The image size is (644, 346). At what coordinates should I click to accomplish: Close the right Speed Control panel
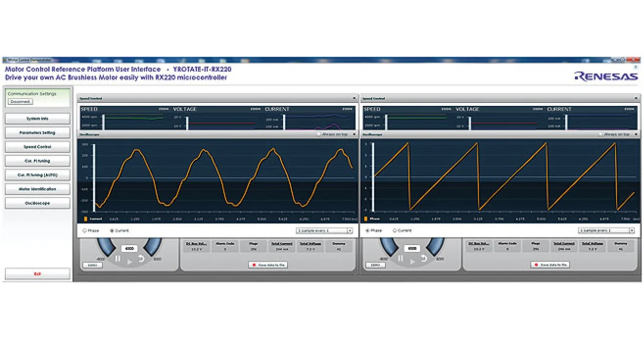click(637, 99)
